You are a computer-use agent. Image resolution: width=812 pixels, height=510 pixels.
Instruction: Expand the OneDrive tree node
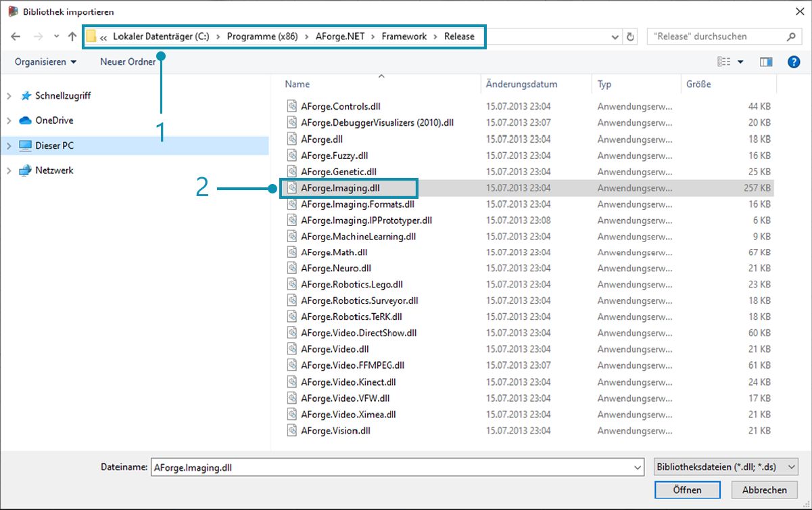(x=9, y=120)
